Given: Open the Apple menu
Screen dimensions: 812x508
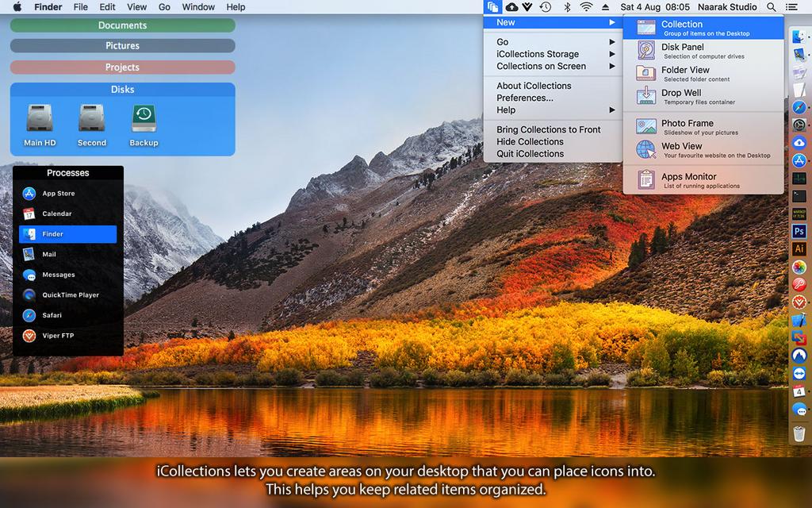Looking at the screenshot, I should click(x=17, y=7).
